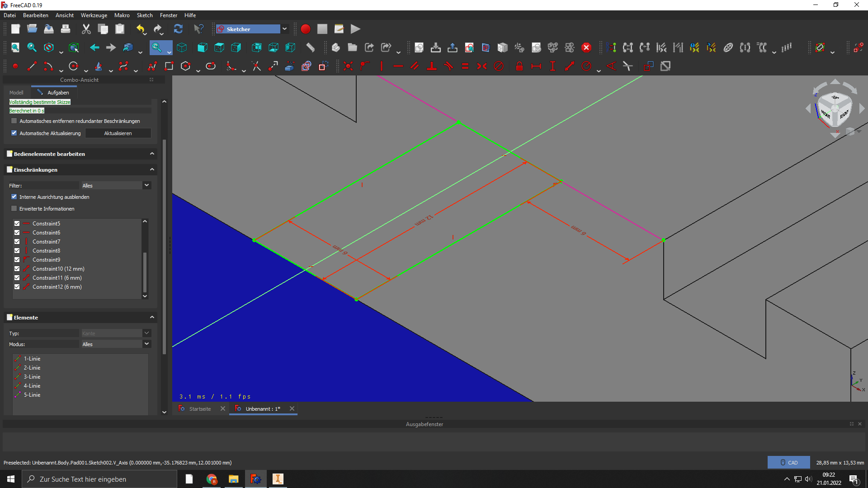Apply the Symmetric constraint
The height and width of the screenshot is (488, 868).
click(482, 66)
